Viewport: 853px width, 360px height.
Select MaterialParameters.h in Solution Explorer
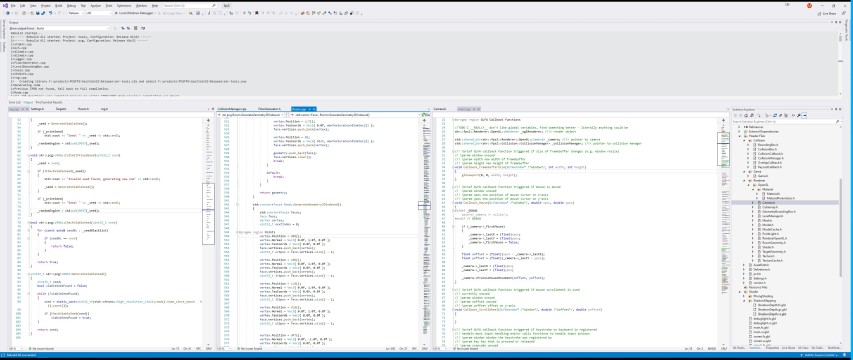point(781,198)
